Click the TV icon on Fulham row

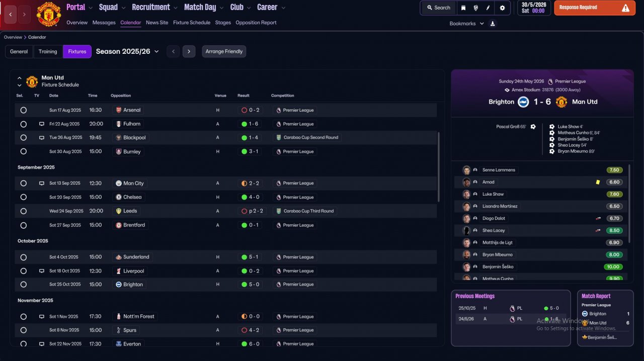[42, 124]
